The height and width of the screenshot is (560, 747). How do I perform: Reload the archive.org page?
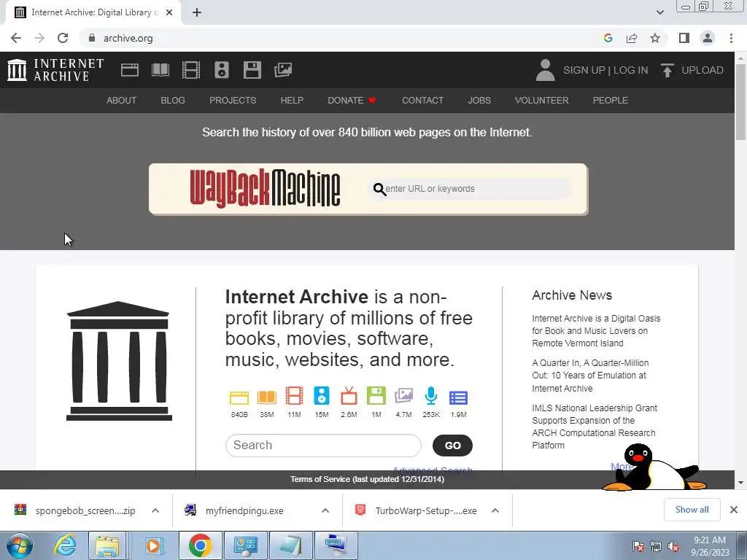click(63, 38)
